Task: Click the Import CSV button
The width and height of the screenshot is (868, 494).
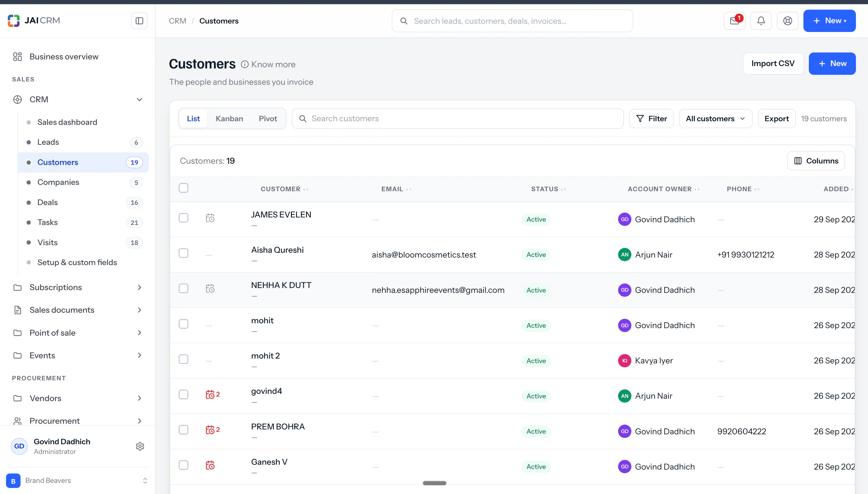Action: (x=773, y=63)
